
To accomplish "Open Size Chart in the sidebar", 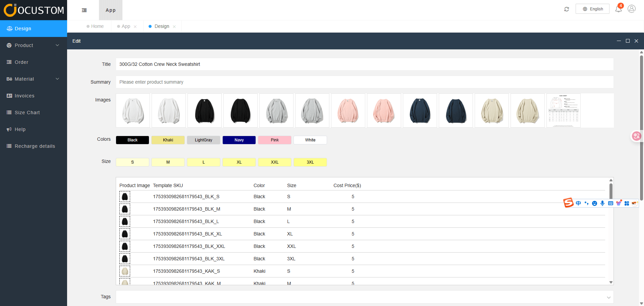I will pos(27,113).
